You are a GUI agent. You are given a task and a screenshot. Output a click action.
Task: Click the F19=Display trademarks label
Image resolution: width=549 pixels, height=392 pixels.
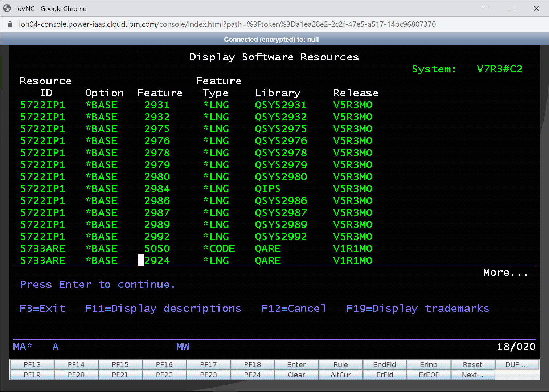418,309
